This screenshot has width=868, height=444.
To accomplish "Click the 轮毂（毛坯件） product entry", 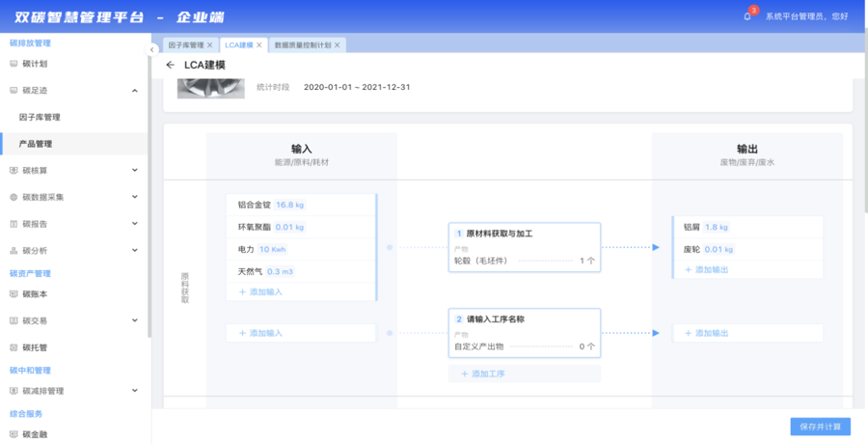I will (x=525, y=261).
